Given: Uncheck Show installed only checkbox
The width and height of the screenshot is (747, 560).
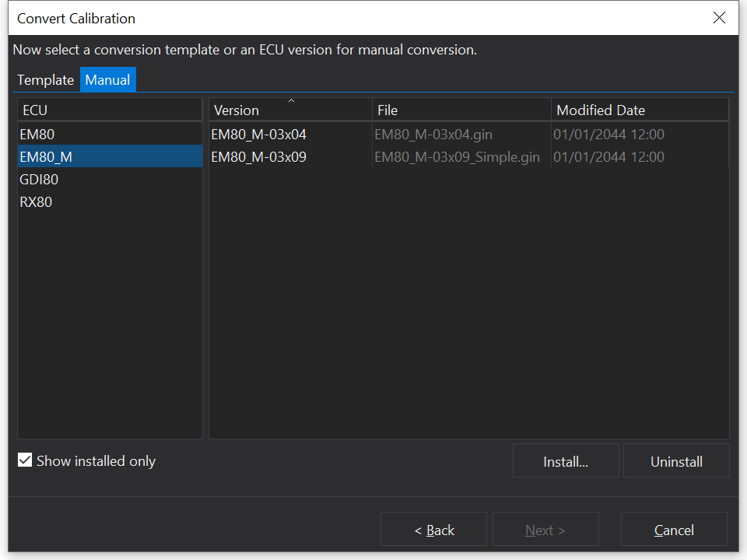Looking at the screenshot, I should (x=25, y=460).
